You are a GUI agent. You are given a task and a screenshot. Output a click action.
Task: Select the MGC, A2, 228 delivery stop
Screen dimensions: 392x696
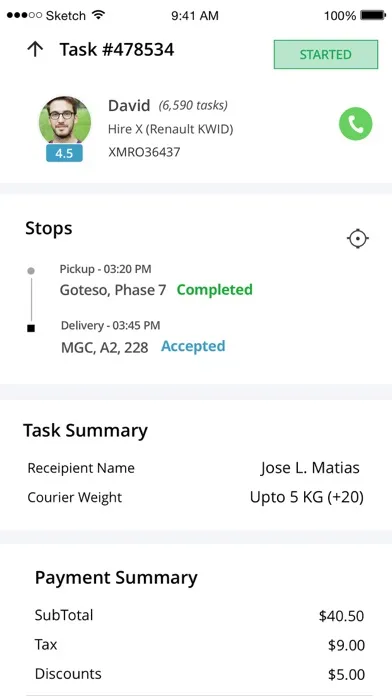coord(105,348)
